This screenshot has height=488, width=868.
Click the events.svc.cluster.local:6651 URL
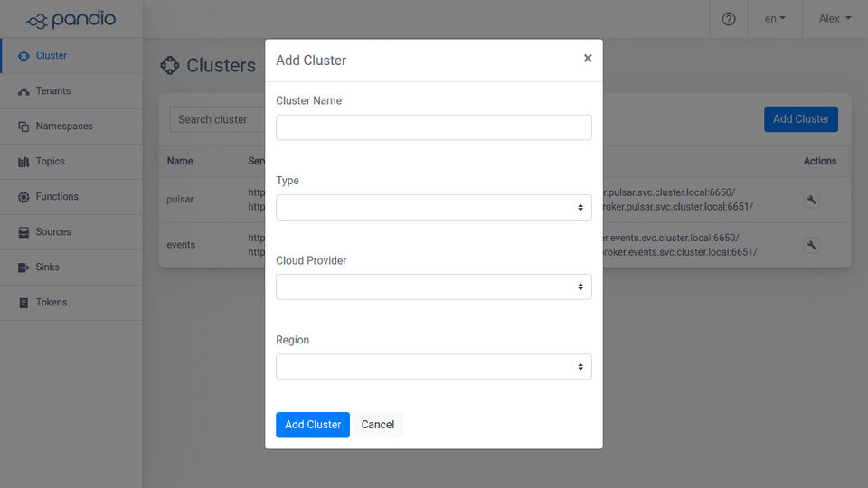pos(680,252)
